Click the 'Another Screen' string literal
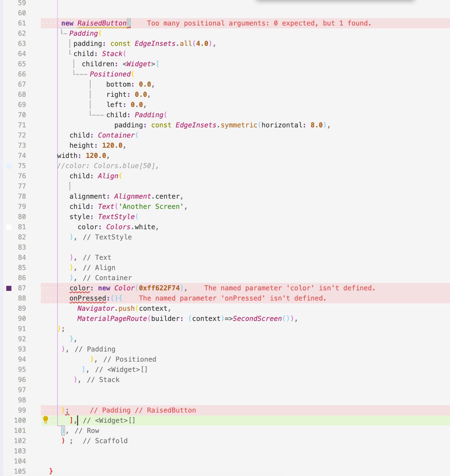Image resolution: width=450 pixels, height=476 pixels. 151,206
